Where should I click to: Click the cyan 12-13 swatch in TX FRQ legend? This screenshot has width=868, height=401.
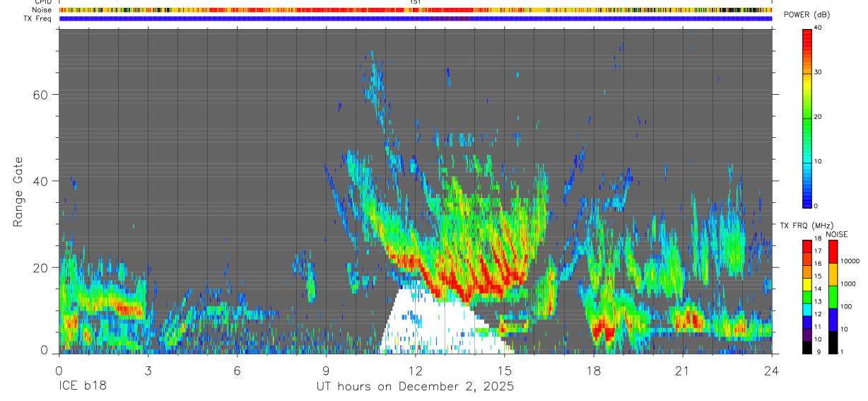tap(807, 309)
